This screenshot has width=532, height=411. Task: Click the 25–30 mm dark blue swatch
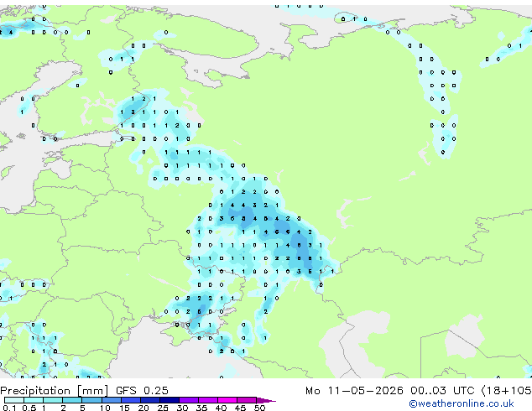click(x=170, y=400)
